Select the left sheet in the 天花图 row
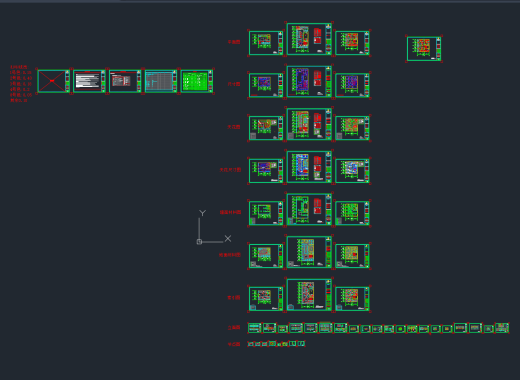 click(x=266, y=128)
